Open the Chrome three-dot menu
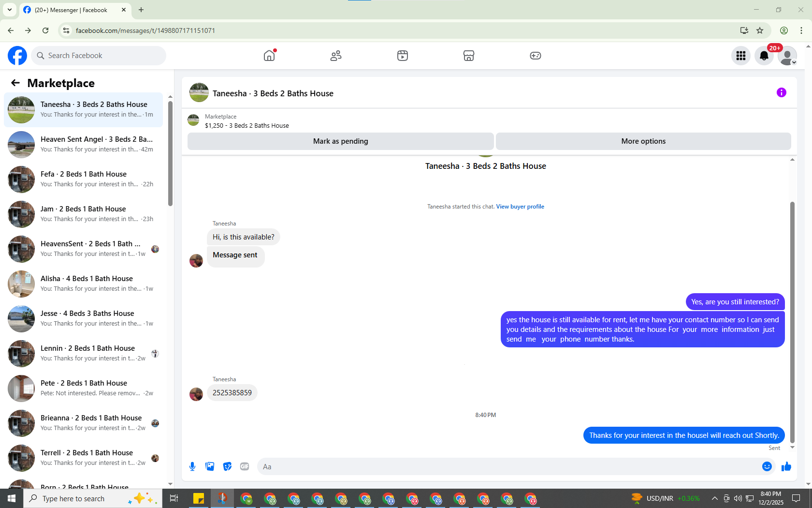 tap(801, 30)
